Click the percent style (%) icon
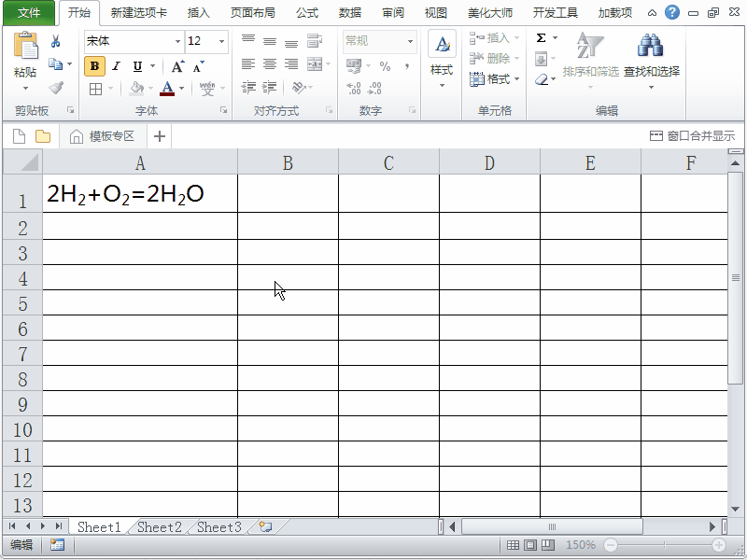Viewport: 747px width, 560px height. [x=385, y=66]
